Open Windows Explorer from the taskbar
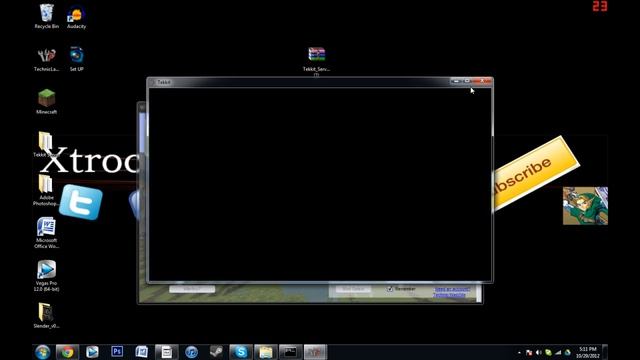This screenshot has width=640, height=360. [266, 352]
